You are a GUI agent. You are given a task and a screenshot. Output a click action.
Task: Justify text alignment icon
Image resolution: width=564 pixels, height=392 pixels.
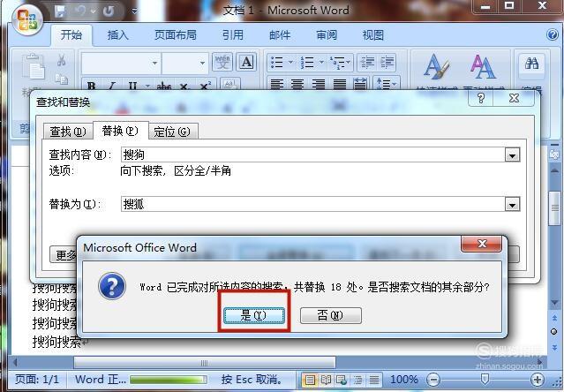click(339, 85)
